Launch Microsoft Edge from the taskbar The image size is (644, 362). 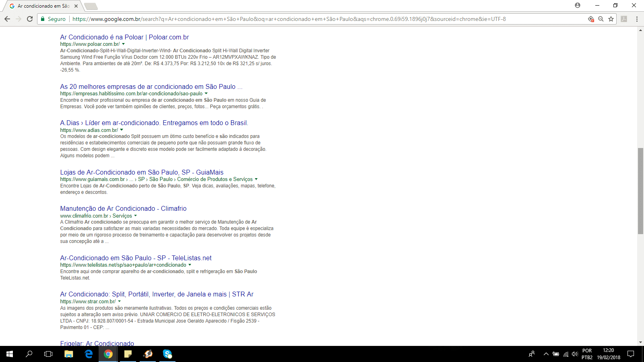pos(89,354)
